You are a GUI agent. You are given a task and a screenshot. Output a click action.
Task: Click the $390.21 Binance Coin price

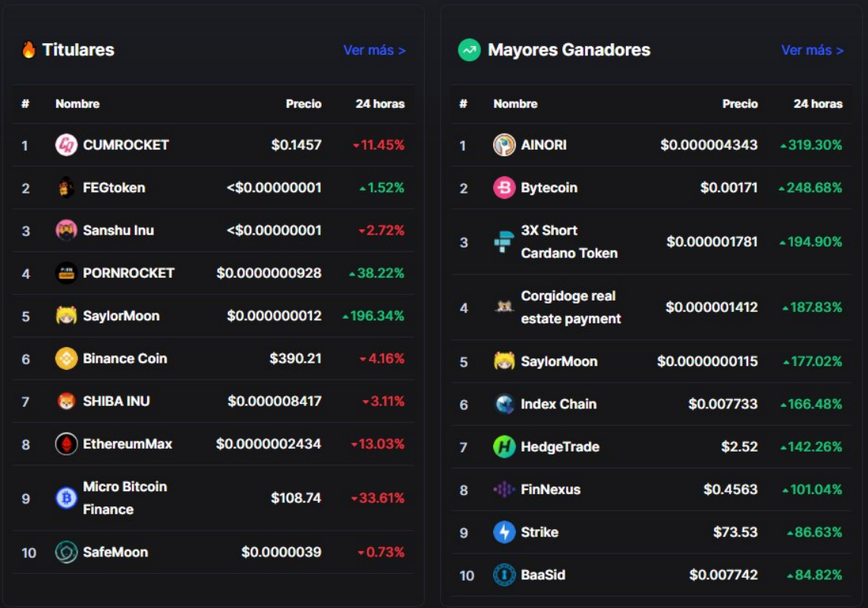(296, 358)
